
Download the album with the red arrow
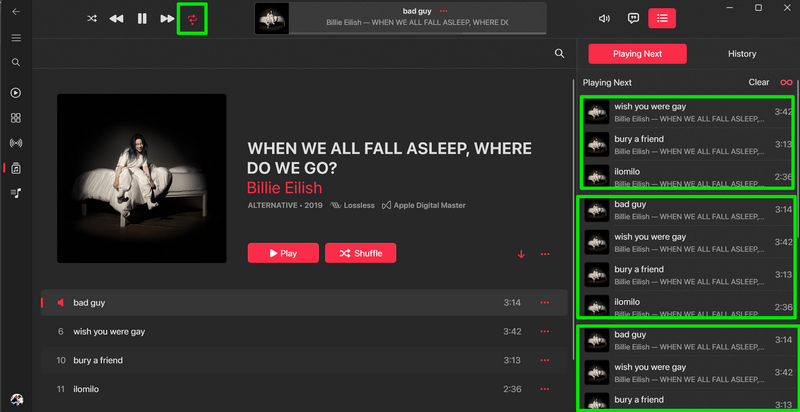[x=521, y=254]
